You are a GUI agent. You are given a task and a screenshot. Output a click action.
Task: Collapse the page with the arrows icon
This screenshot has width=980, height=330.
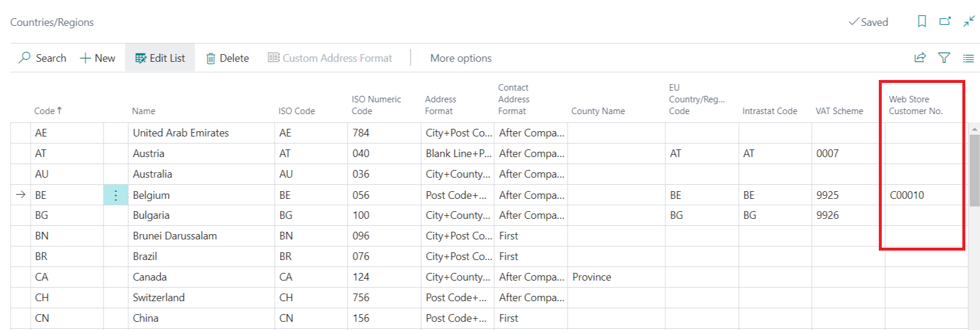[969, 22]
